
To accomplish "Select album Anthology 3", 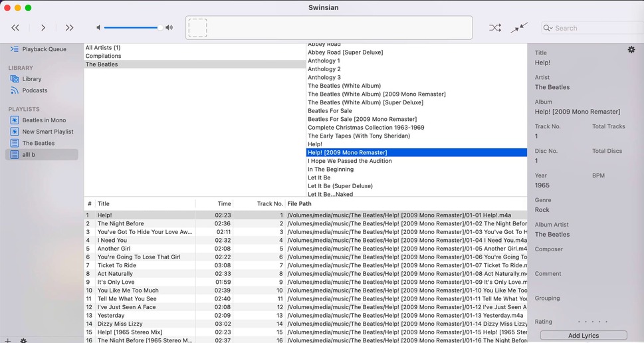I will tap(417, 77).
